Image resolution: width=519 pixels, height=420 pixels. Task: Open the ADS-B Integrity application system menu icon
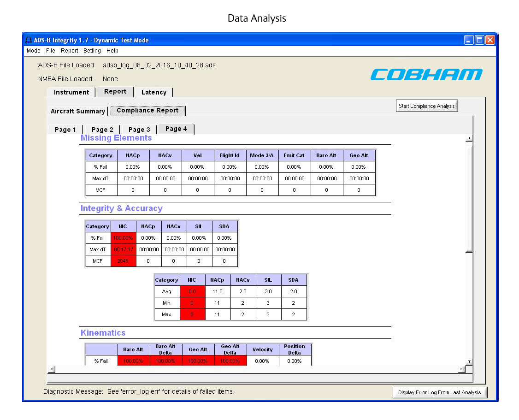click(x=28, y=40)
